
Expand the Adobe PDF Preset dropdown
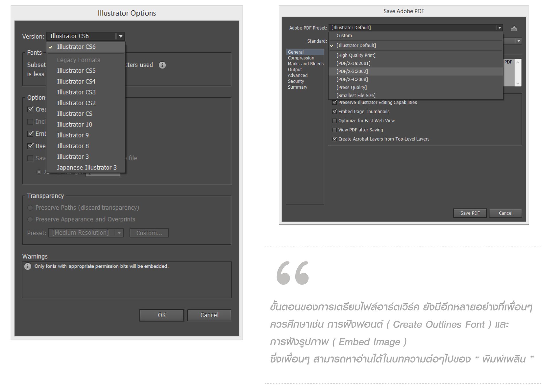point(499,28)
